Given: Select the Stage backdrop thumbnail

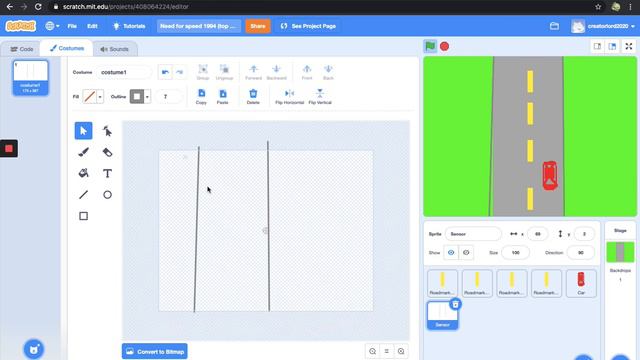Looking at the screenshot, I should 620,252.
